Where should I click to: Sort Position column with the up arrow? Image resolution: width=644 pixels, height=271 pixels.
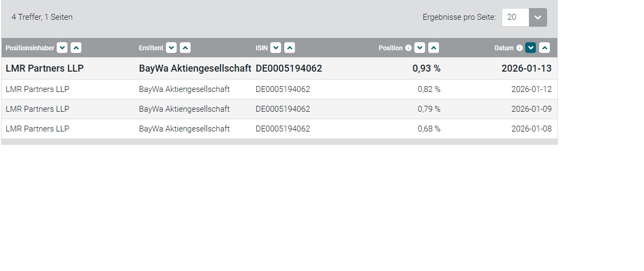pos(434,48)
